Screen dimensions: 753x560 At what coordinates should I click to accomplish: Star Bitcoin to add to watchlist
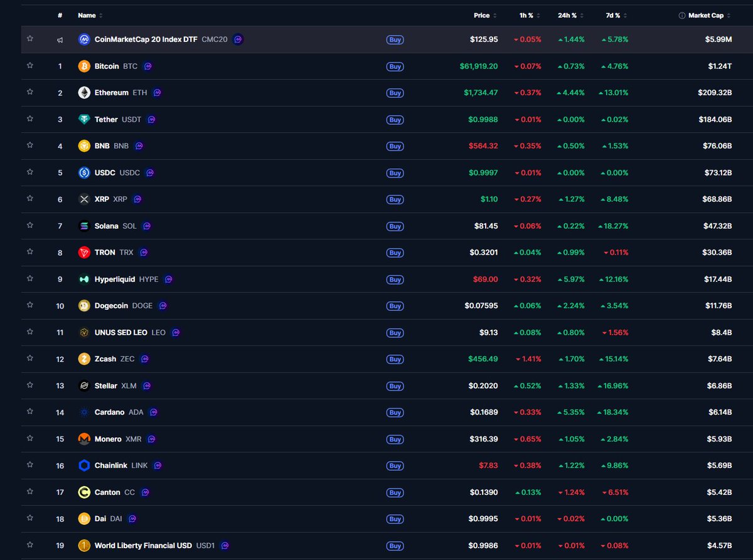pos(29,65)
